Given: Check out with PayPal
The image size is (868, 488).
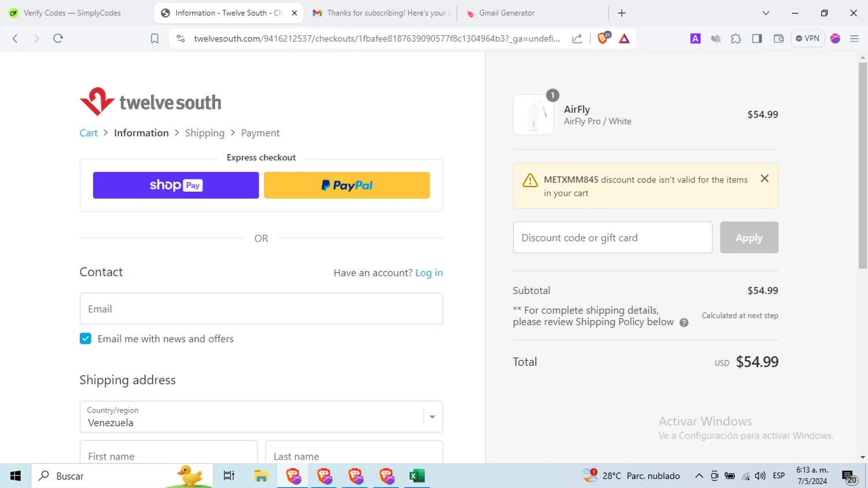Looking at the screenshot, I should (347, 185).
